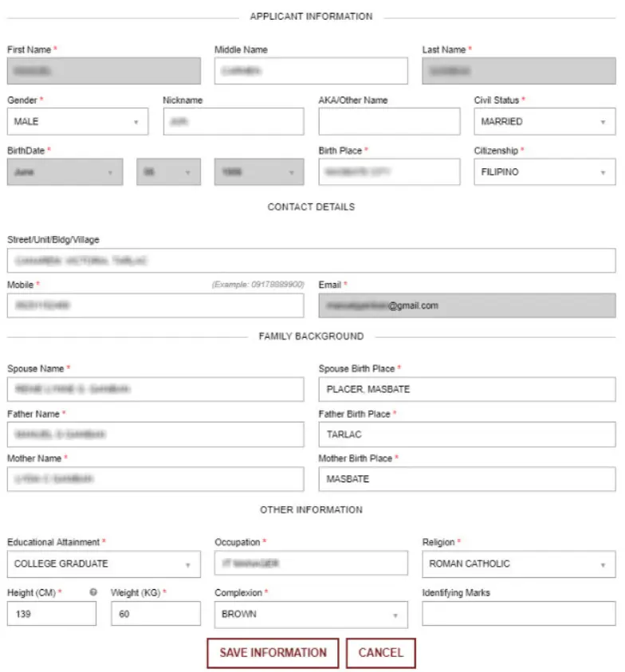625x672 pixels.
Task: Click the FAMILY BACKGROUND section heading
Action: click(x=311, y=336)
